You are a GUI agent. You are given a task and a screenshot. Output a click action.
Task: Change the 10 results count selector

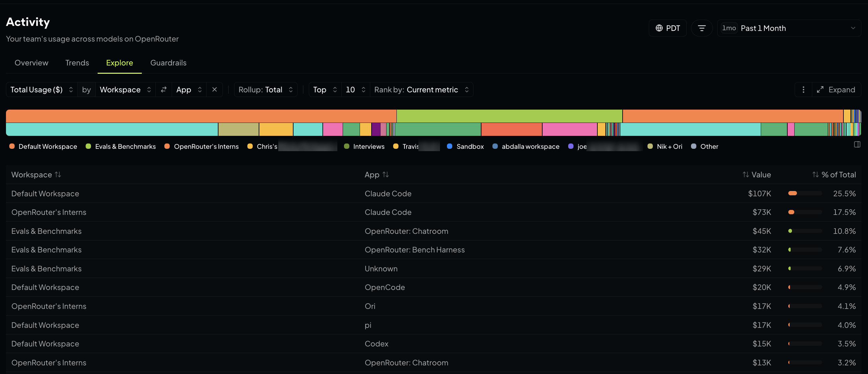(x=356, y=90)
